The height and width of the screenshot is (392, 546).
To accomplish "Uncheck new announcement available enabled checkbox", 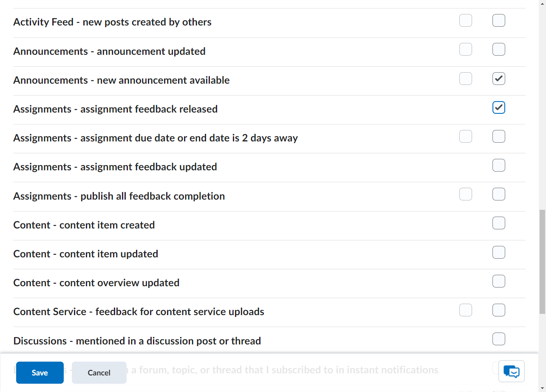I will (499, 79).
